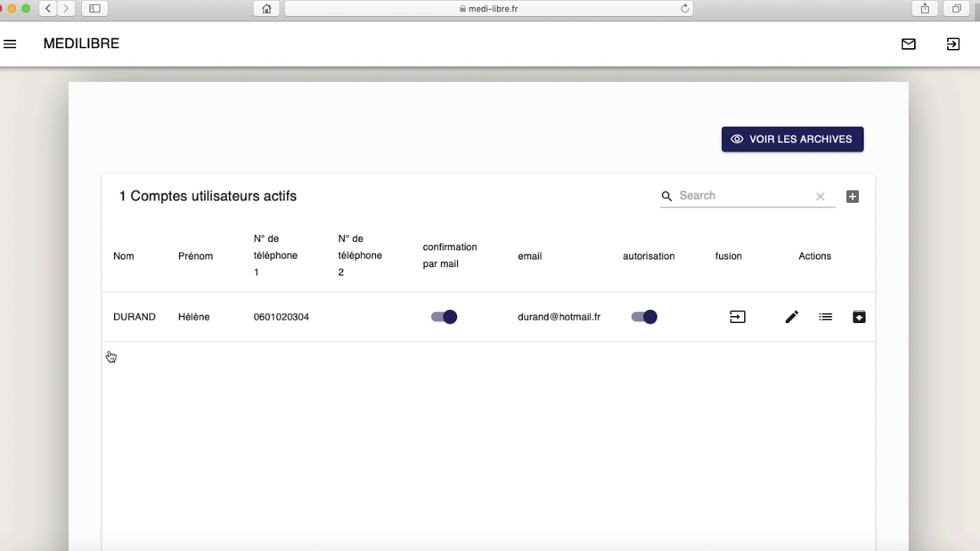Go back with Safari back arrow
This screenshot has height=551, width=980.
click(48, 8)
